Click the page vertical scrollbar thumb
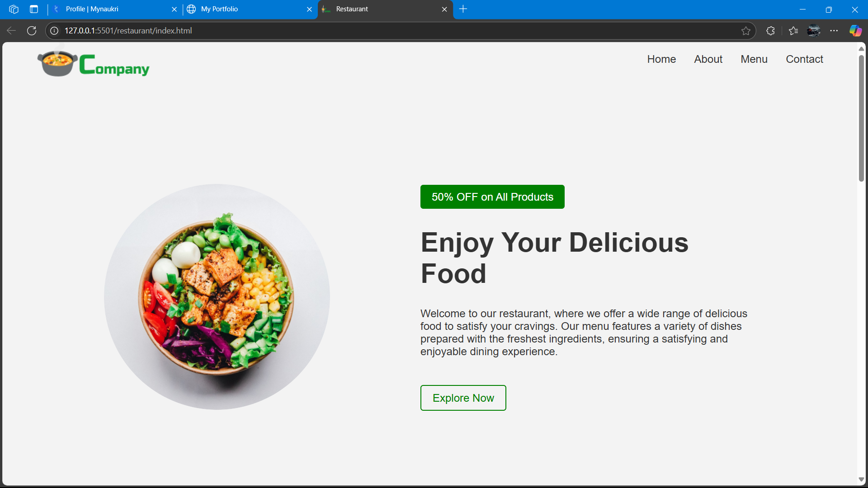 pyautogui.click(x=861, y=117)
